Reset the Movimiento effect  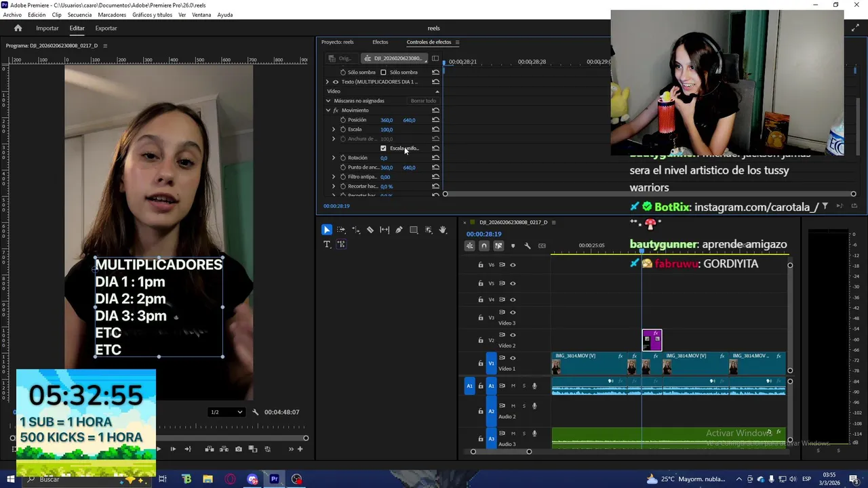(435, 110)
